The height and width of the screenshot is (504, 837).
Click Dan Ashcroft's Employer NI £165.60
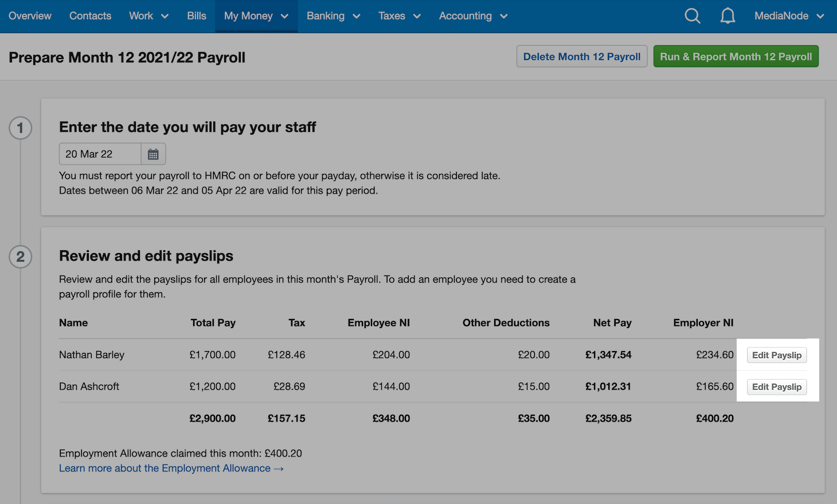click(x=715, y=387)
